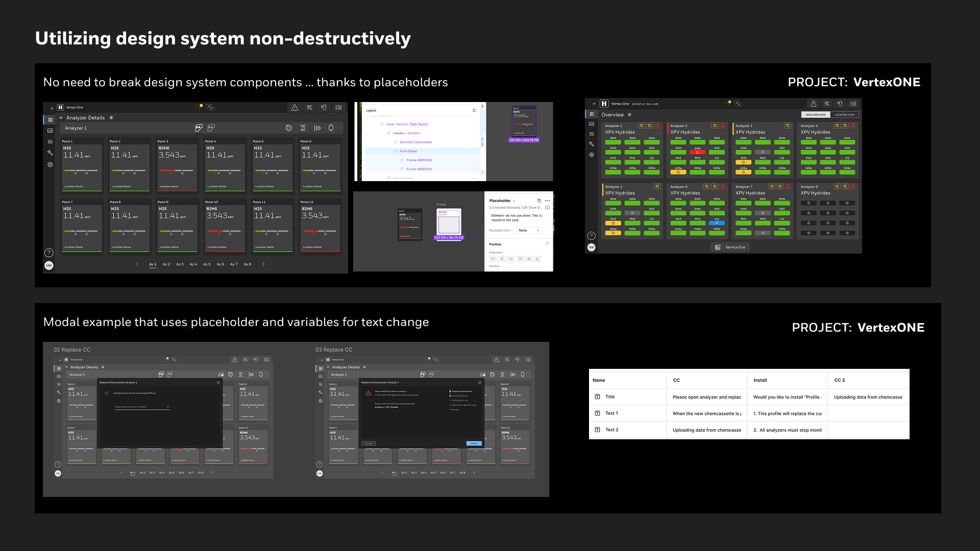This screenshot has height=551, width=980.
Task: Select ANALYZER VIEW toggle option
Action: [x=816, y=115]
